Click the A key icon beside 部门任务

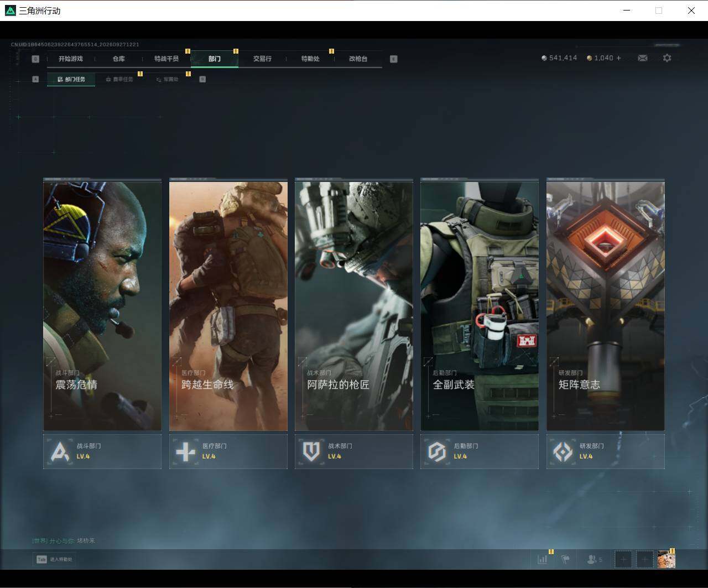[x=35, y=79]
